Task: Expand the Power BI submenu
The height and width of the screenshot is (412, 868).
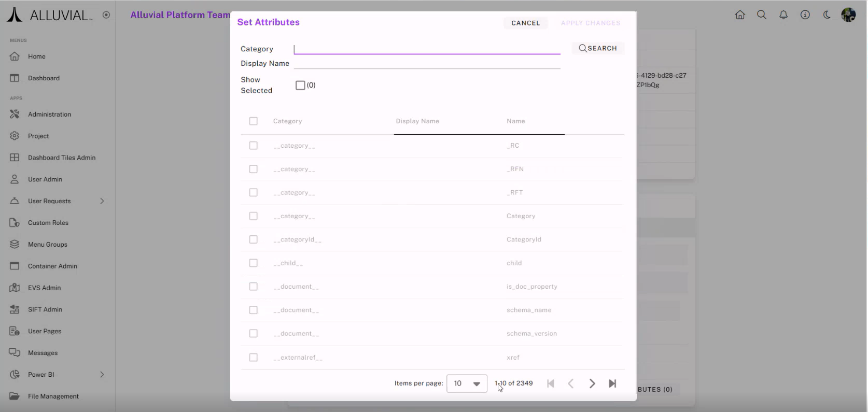Action: (102, 375)
